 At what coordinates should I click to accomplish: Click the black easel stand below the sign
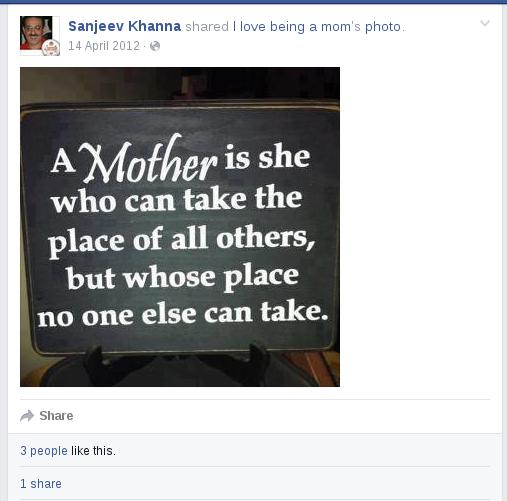pyautogui.click(x=177, y=366)
